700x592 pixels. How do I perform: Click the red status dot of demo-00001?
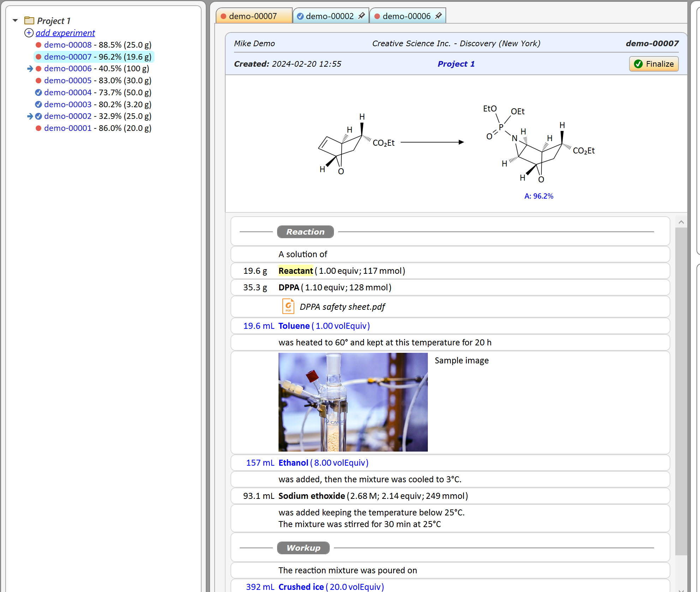coord(38,128)
